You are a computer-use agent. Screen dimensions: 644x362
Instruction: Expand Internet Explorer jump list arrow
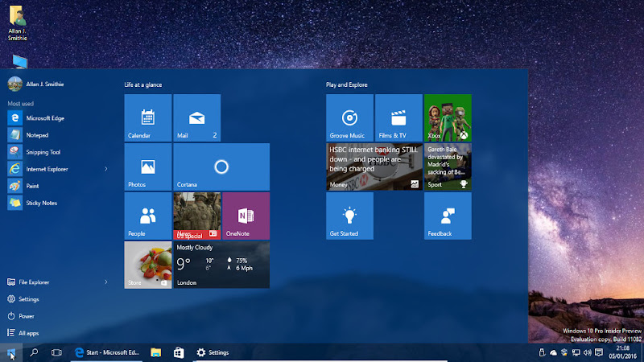[106, 169]
